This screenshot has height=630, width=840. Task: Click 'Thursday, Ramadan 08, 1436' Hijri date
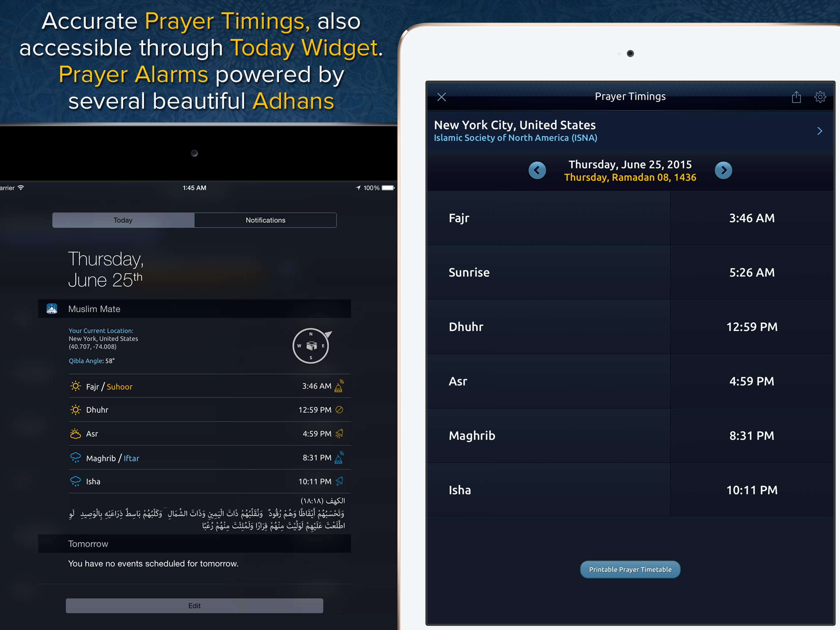pyautogui.click(x=630, y=177)
